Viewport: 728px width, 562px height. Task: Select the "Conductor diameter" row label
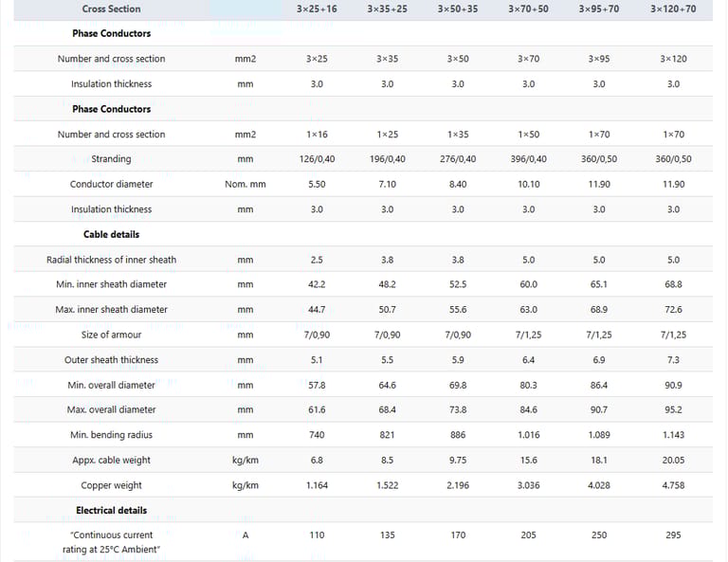[111, 184]
